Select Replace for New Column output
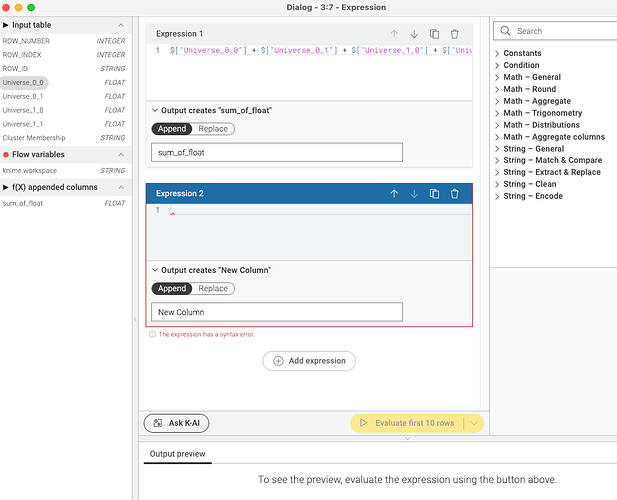The width and height of the screenshot is (617, 500). tap(213, 288)
